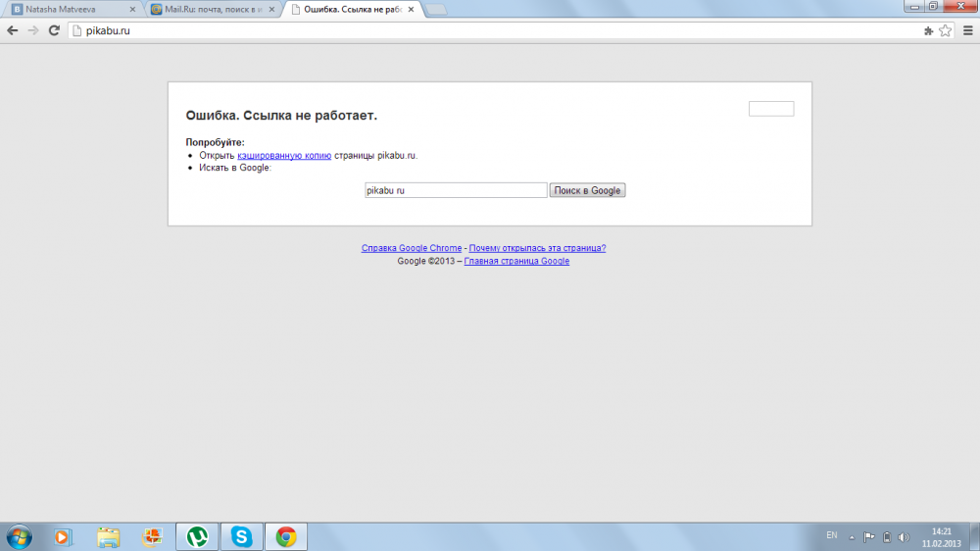Screen dimensions: 980x551
Task: Open the Chrome menu (three lines) button
Action: tap(968, 30)
